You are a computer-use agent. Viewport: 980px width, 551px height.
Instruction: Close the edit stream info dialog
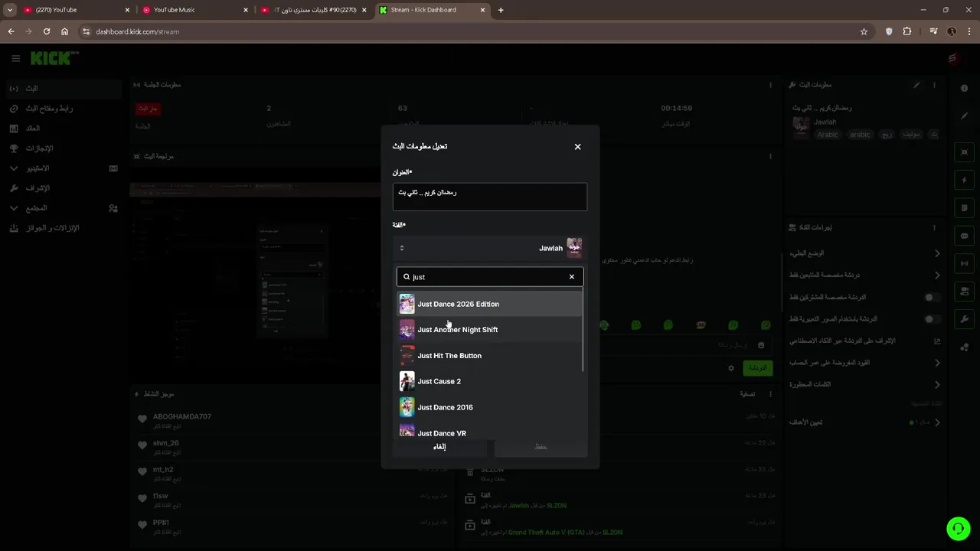pyautogui.click(x=577, y=146)
